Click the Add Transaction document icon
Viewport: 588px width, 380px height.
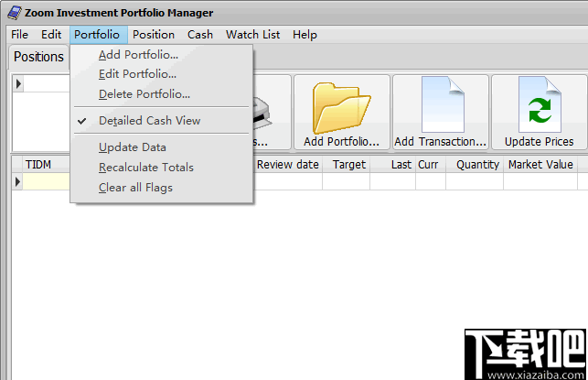pyautogui.click(x=443, y=104)
